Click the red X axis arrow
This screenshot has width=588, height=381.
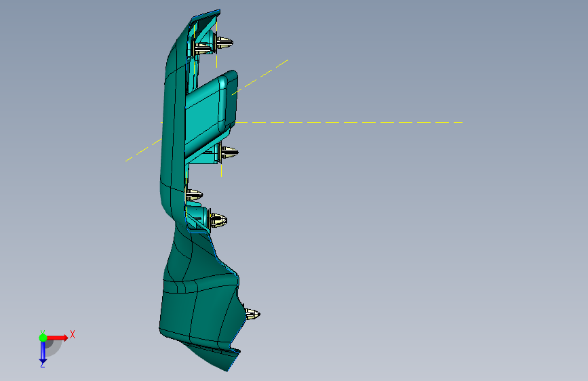tap(58, 338)
